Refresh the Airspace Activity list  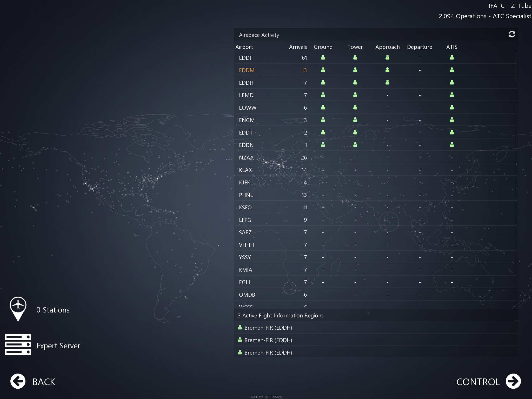[x=511, y=34]
